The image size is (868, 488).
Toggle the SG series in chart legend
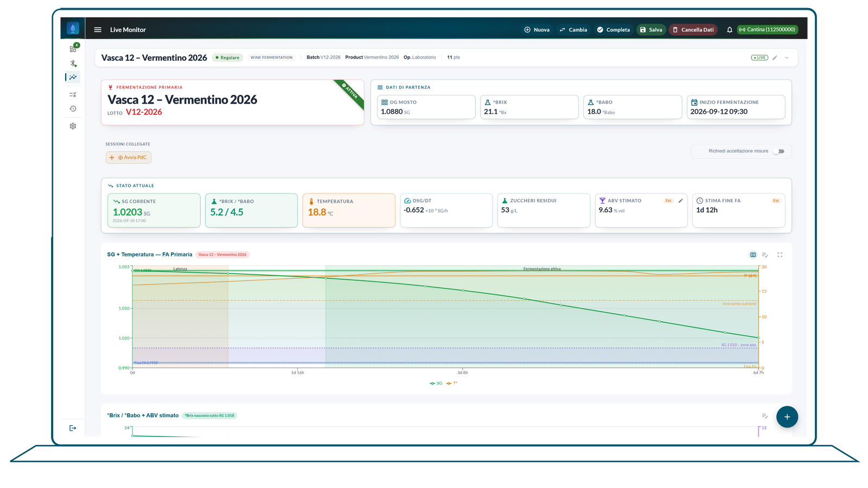[436, 383]
